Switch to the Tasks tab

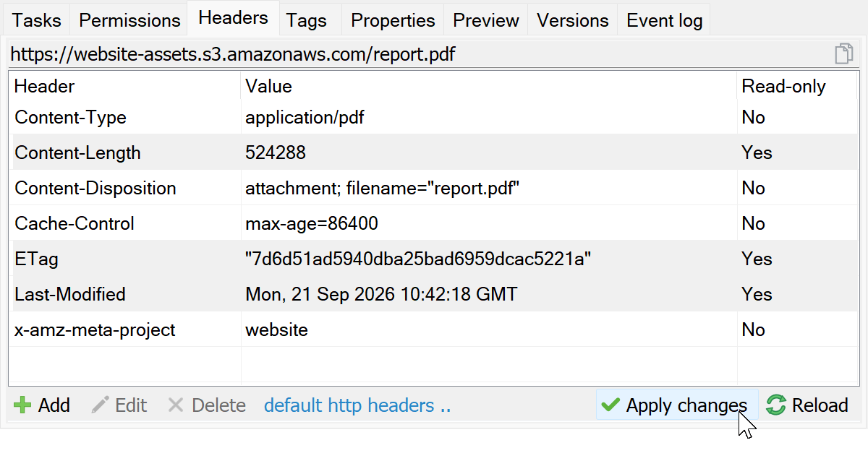(37, 21)
